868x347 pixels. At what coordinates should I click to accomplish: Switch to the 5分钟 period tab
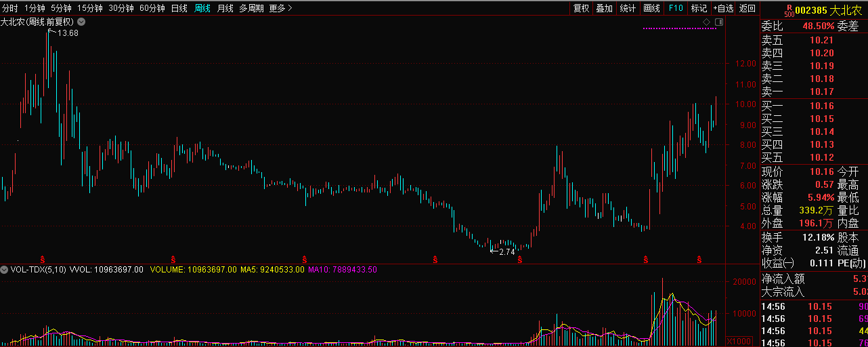pyautogui.click(x=61, y=8)
